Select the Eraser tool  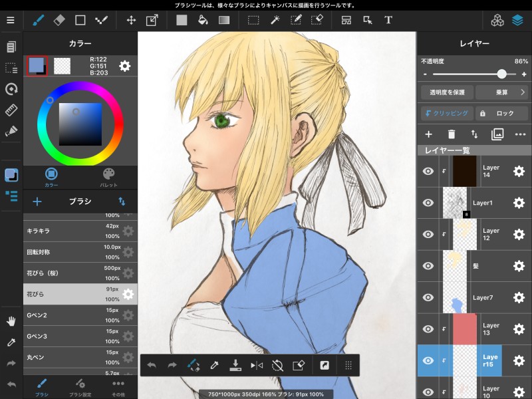(x=59, y=21)
